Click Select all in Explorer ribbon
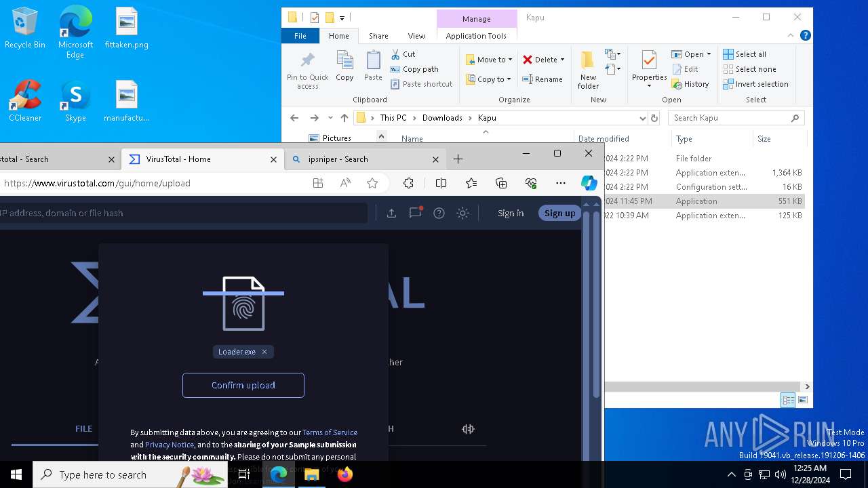The image size is (868, 488). click(x=745, y=54)
